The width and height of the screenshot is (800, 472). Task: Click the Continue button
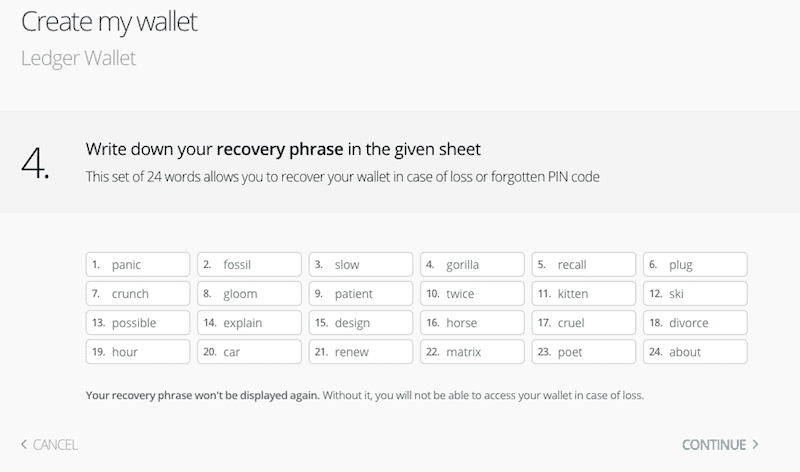click(x=720, y=445)
